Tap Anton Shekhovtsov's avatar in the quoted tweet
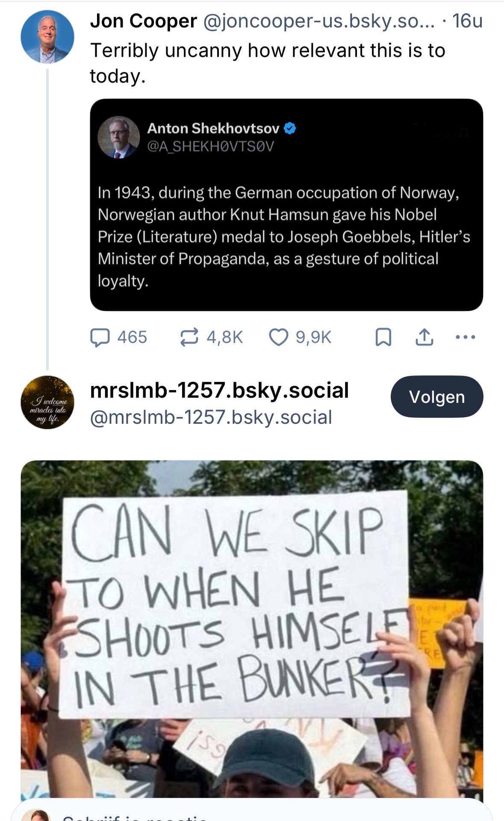The image size is (504, 821). 119,137
